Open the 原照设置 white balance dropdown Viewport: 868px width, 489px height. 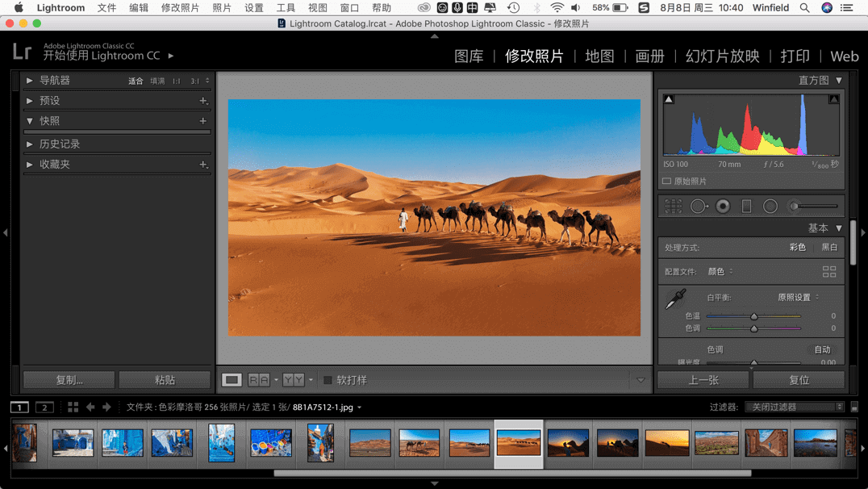coord(799,298)
